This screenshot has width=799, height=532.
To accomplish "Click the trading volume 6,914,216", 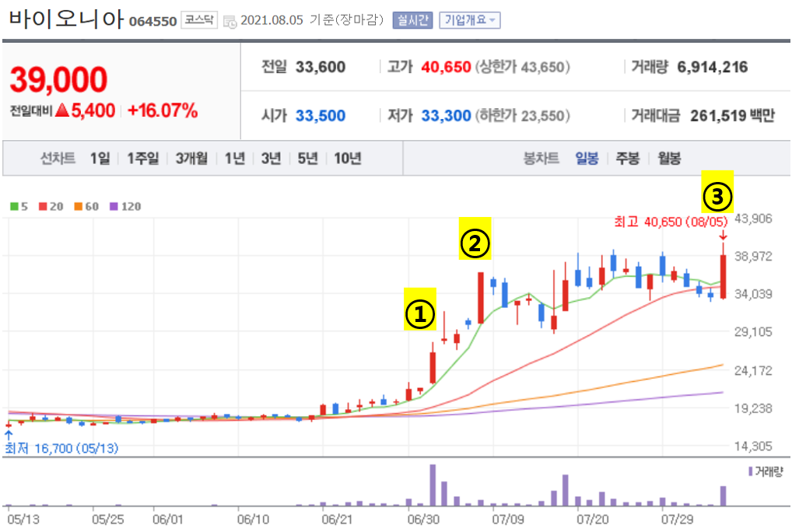I will 713,67.
